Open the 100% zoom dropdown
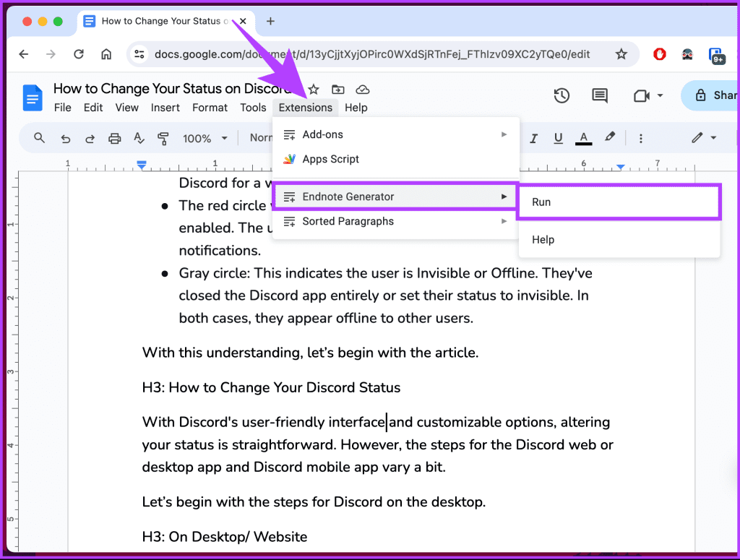The height and width of the screenshot is (560, 740). click(205, 138)
